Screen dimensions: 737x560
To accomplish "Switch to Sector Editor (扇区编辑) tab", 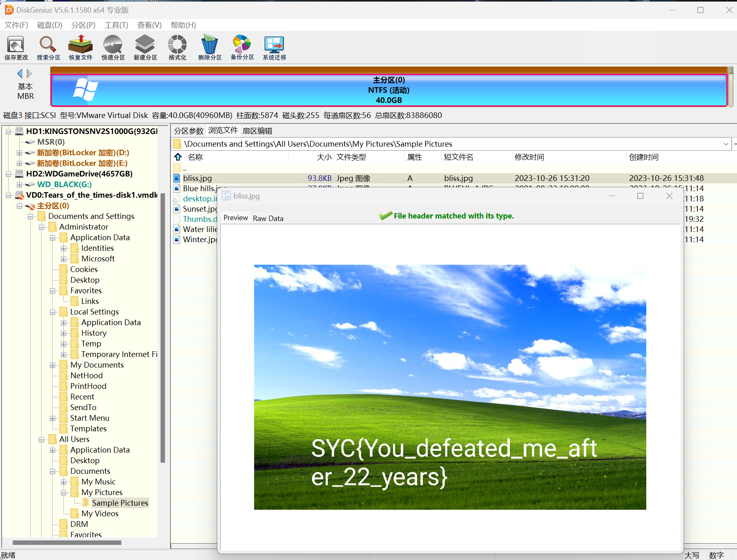I will [x=257, y=131].
